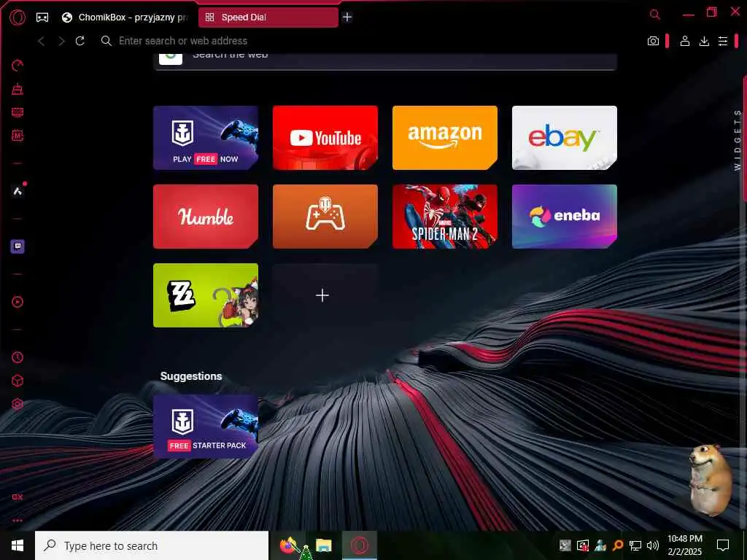
Task: Click the taskbar Type here to search box
Action: [x=152, y=545]
